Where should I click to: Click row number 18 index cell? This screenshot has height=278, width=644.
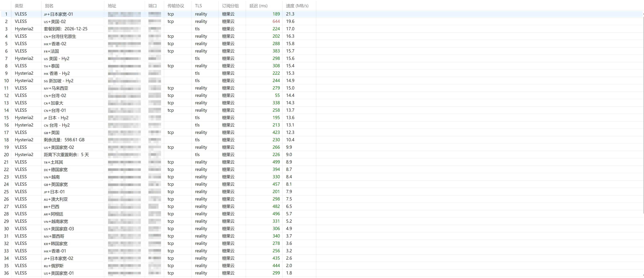coord(6,140)
